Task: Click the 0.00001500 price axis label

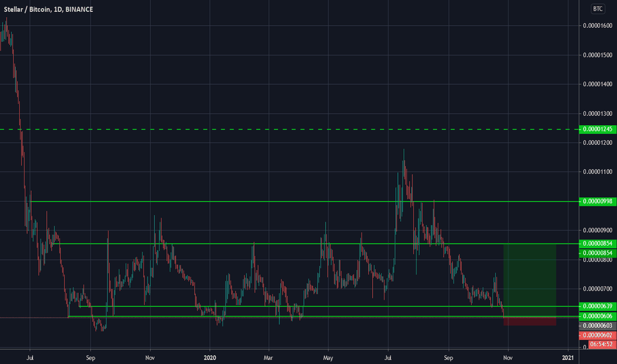Action: tap(598, 55)
